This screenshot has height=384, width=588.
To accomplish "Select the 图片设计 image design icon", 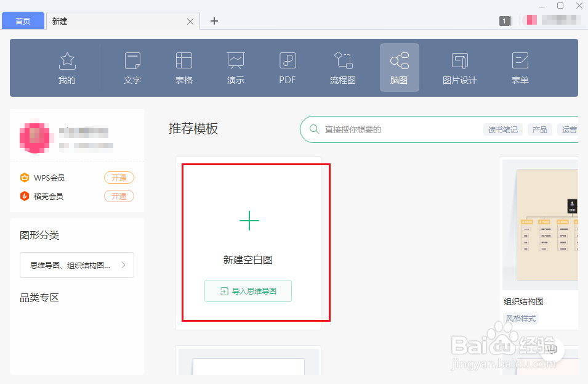I will pyautogui.click(x=460, y=60).
